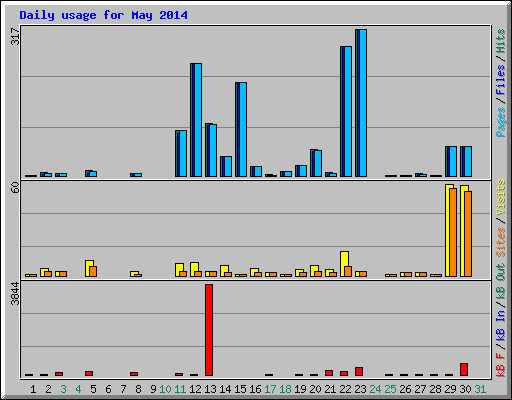Screen dimensions: 512x400
Task: Click the red 'kB F' legend label
Action: pos(501,365)
